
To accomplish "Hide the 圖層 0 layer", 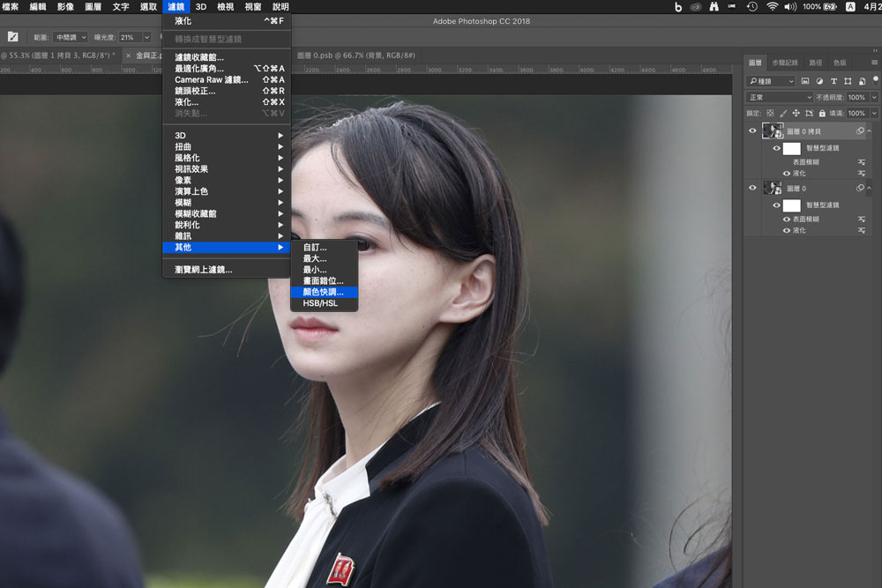I will (752, 187).
